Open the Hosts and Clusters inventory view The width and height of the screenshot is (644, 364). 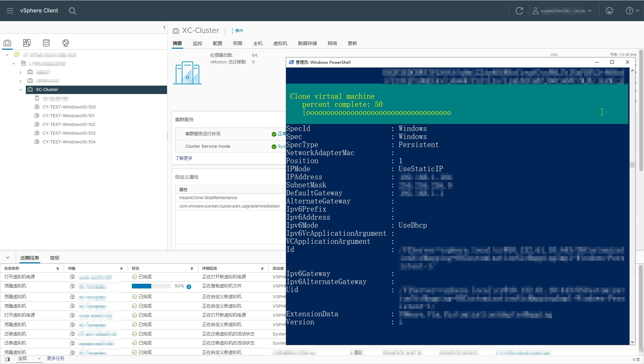(7, 43)
